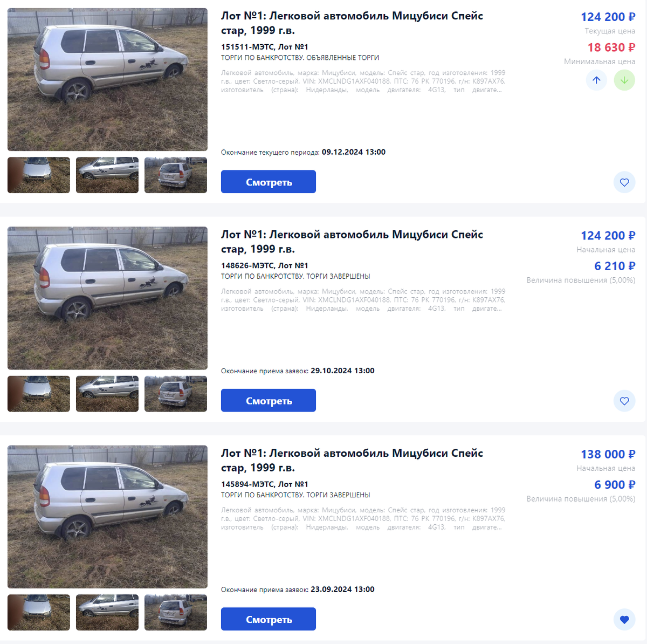Remove lot 145894-МЭТС from favorites
Image resolution: width=647 pixels, height=644 pixels.
624,620
